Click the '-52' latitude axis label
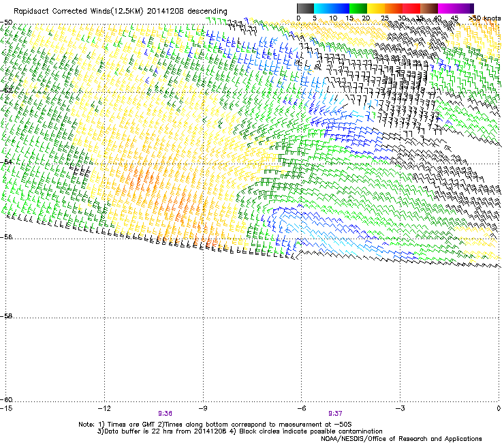The height and width of the screenshot is (443, 504). [x=6, y=90]
